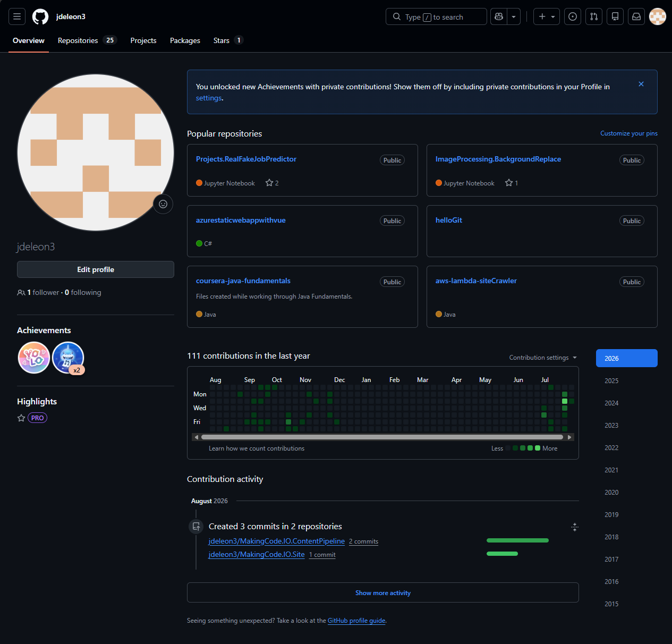This screenshot has width=672, height=644.
Task: Open coursera-java-fundamentals repository
Action: point(243,281)
